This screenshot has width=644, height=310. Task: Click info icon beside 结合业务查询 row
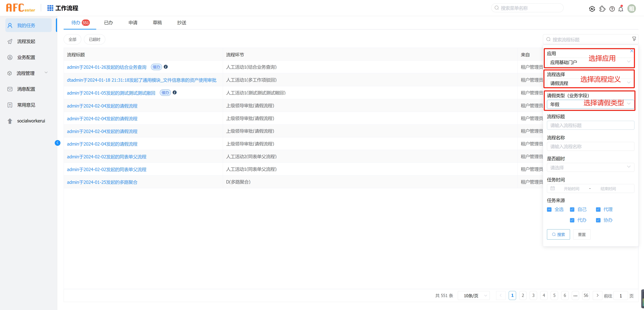[166, 67]
